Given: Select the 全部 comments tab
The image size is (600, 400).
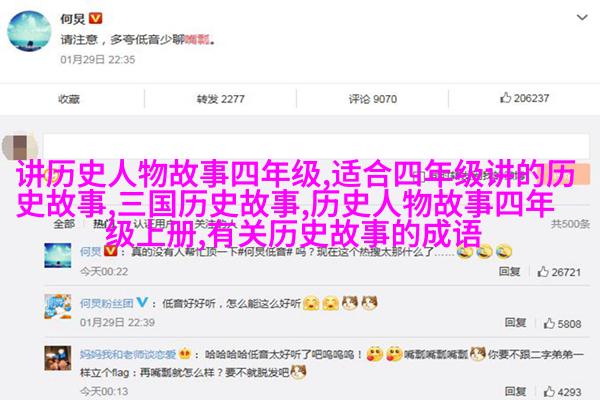Looking at the screenshot, I should (64, 224).
